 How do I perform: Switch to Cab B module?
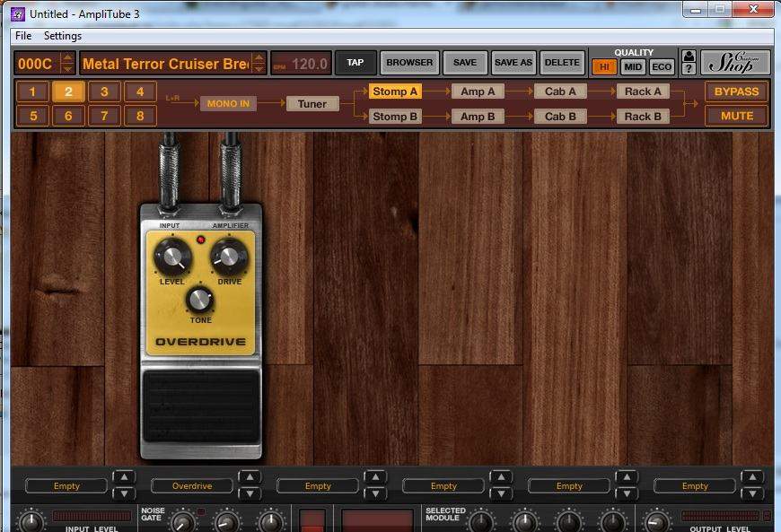point(560,117)
